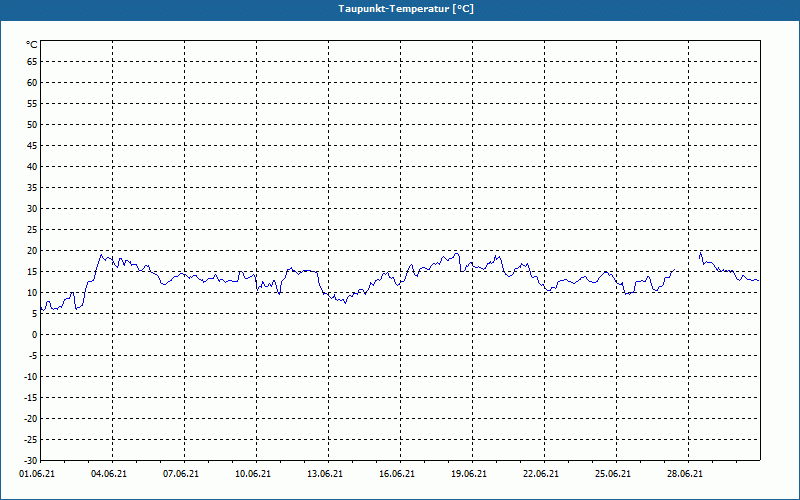Click the 40 y-axis label

click(x=32, y=167)
